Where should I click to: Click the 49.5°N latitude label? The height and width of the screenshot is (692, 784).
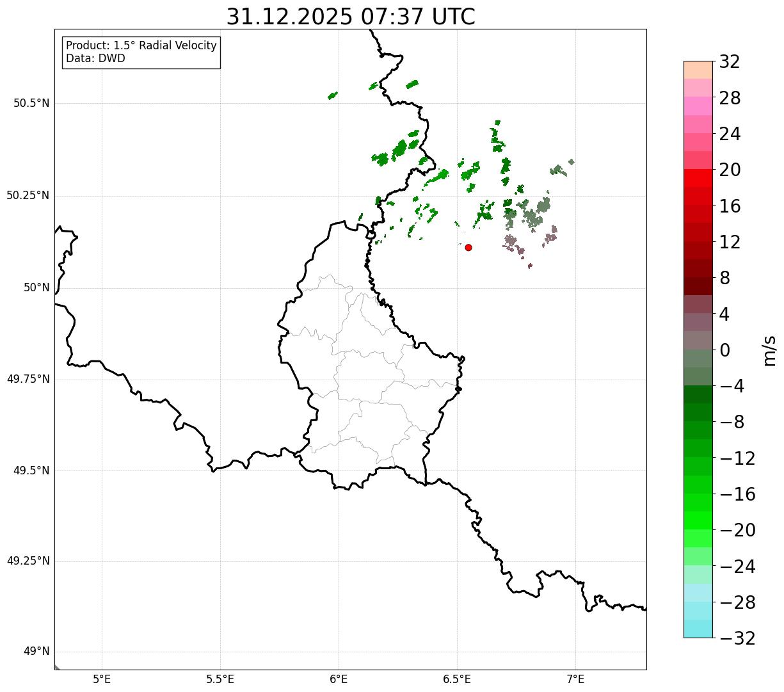[x=31, y=471]
